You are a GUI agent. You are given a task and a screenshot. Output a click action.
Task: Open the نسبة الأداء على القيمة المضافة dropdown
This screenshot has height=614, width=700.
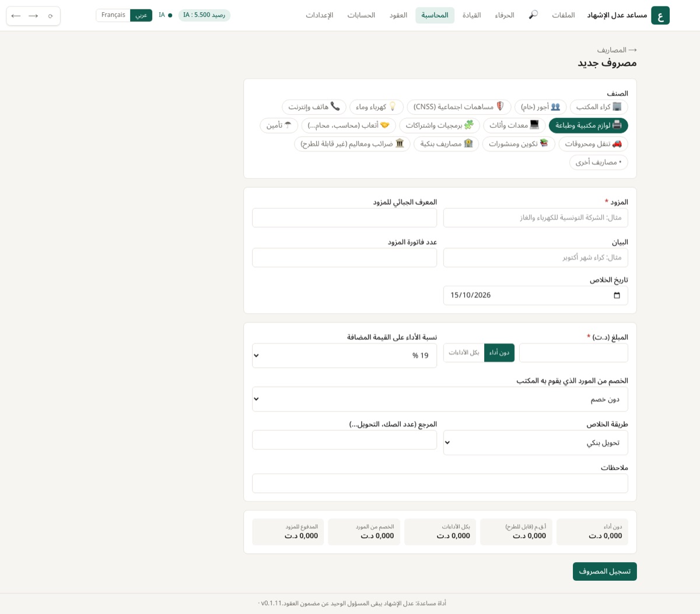pyautogui.click(x=344, y=356)
